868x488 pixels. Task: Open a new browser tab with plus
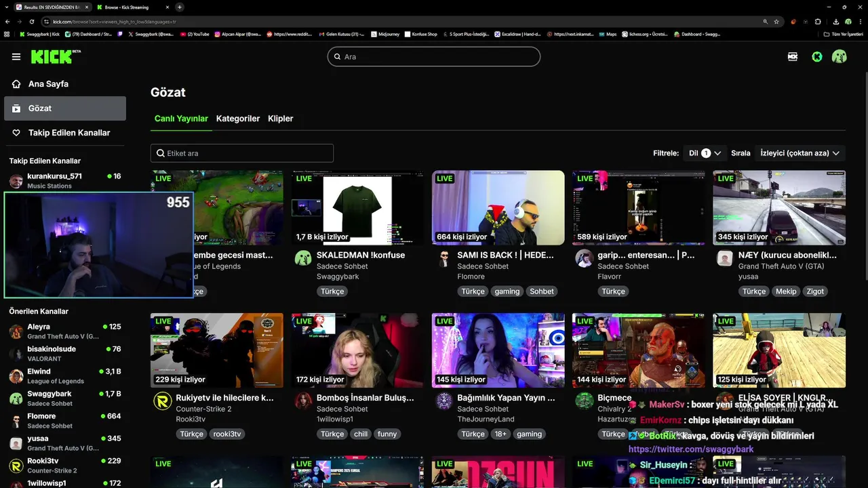[179, 7]
